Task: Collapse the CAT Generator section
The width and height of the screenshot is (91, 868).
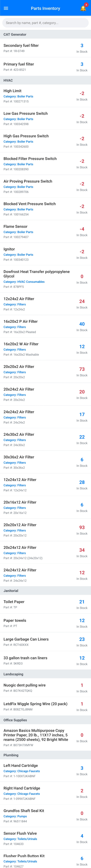Action: click(45, 34)
